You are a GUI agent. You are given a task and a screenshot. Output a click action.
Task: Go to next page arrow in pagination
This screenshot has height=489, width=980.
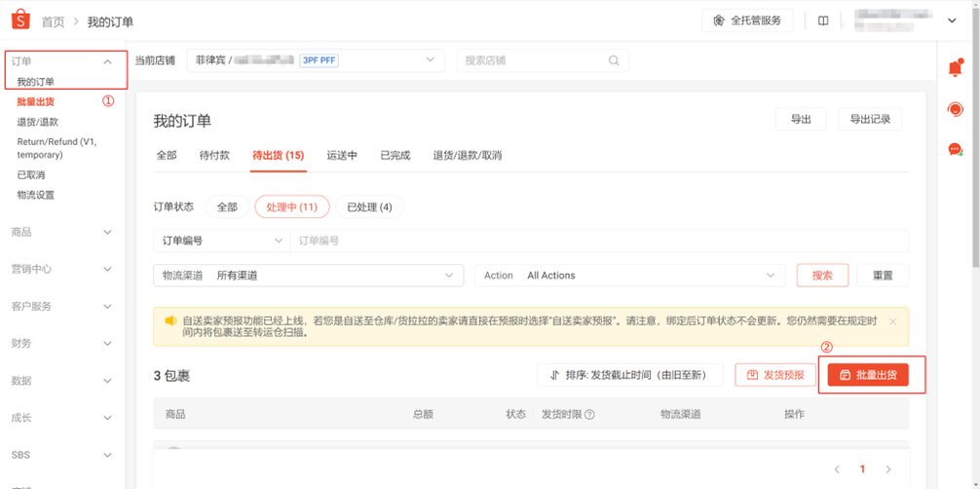[x=888, y=470]
